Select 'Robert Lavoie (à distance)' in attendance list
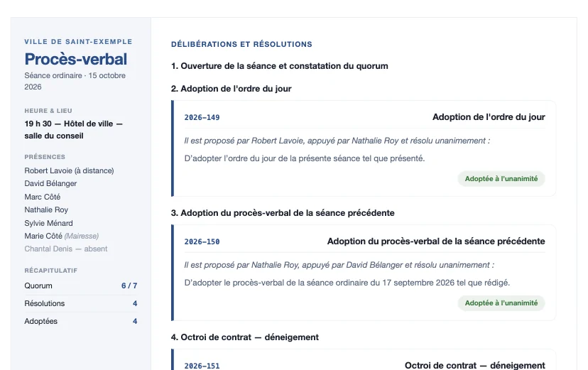The height and width of the screenshot is (370, 588). tap(69, 170)
